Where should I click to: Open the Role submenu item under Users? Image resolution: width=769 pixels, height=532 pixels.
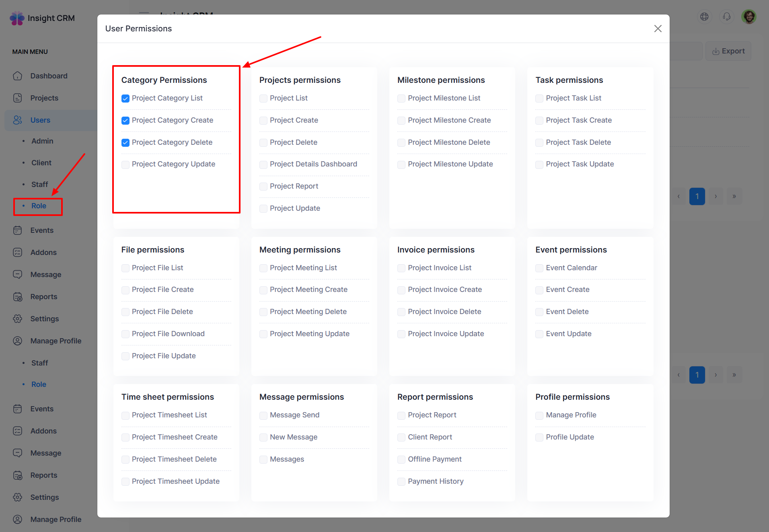point(39,206)
